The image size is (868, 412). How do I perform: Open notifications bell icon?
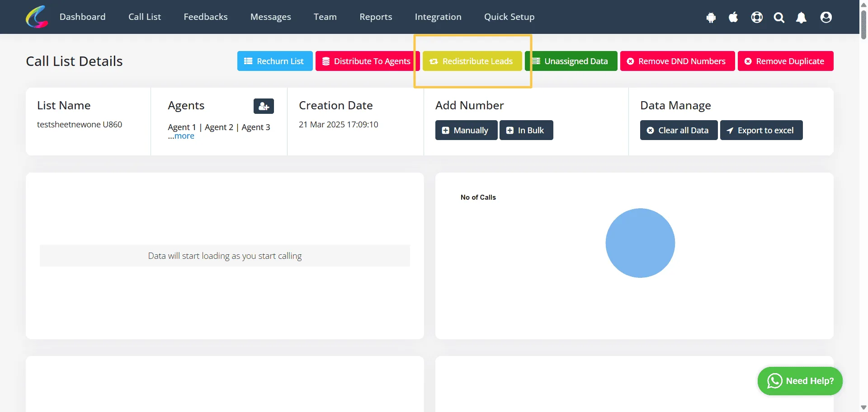(x=801, y=17)
